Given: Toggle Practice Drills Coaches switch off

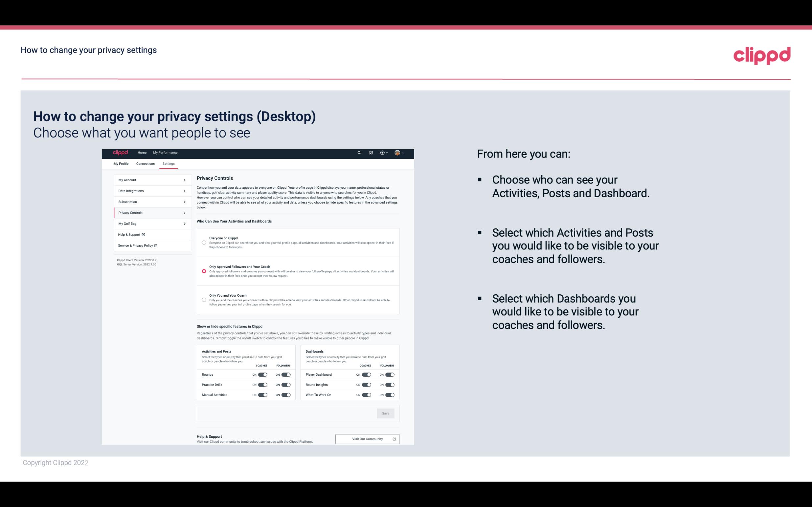Looking at the screenshot, I should 262,384.
